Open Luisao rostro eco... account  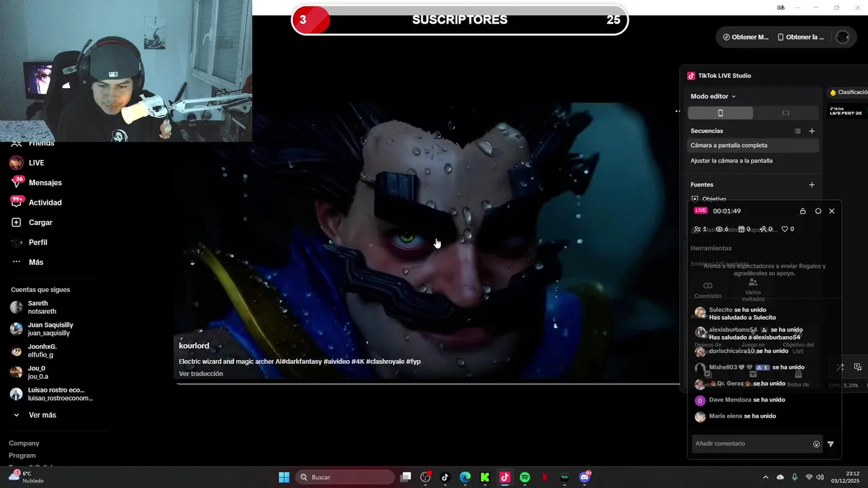pyautogui.click(x=51, y=394)
